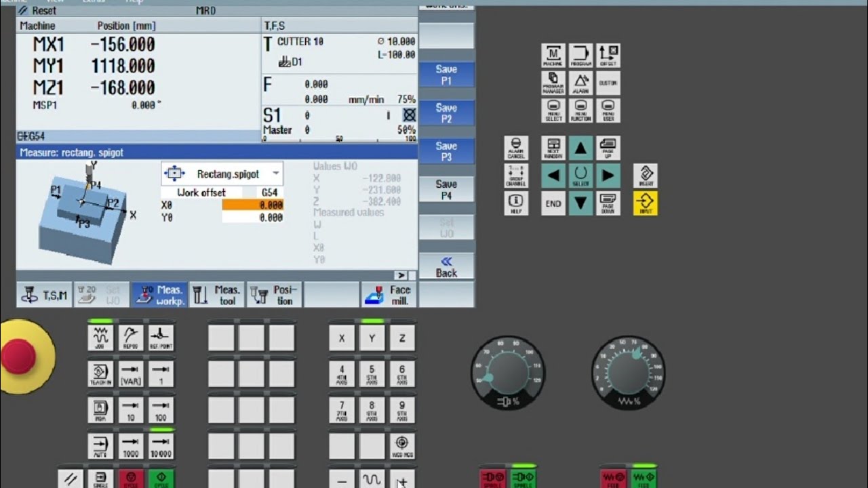
Task: Click the Save P3 softkey
Action: point(446,151)
